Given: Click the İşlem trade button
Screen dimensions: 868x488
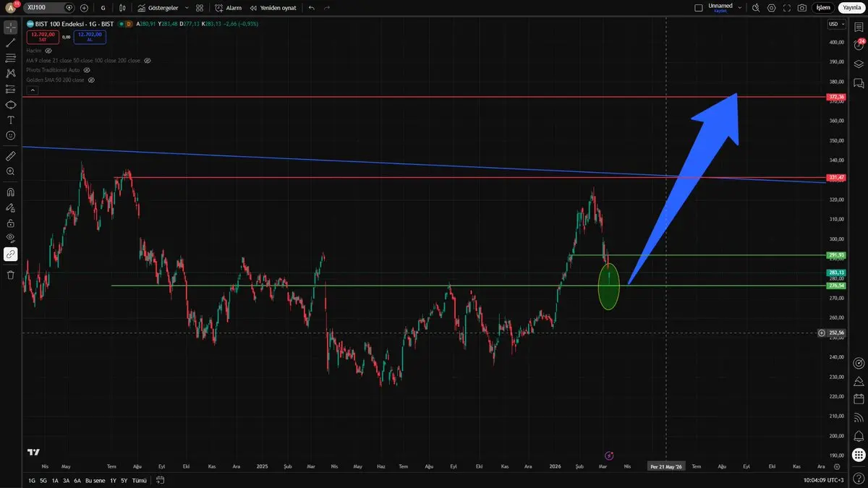Looking at the screenshot, I should [x=823, y=7].
